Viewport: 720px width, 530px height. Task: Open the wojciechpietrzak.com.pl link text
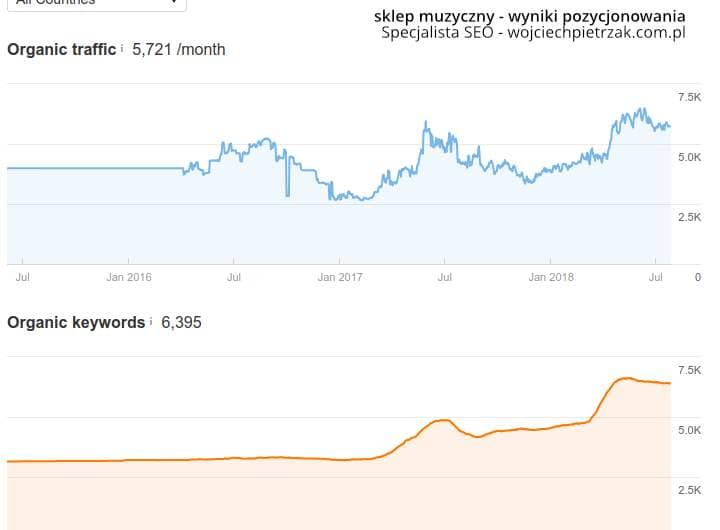[596, 32]
